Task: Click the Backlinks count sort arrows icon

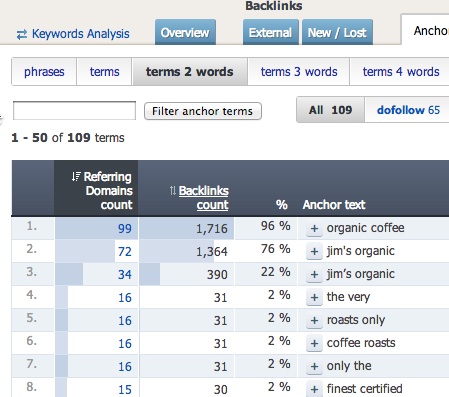Action: point(172,191)
